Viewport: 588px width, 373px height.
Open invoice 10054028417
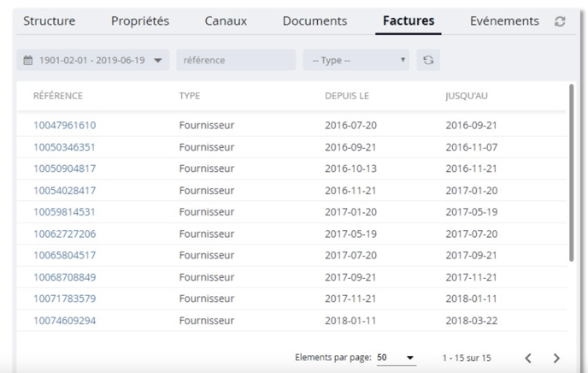tap(64, 191)
